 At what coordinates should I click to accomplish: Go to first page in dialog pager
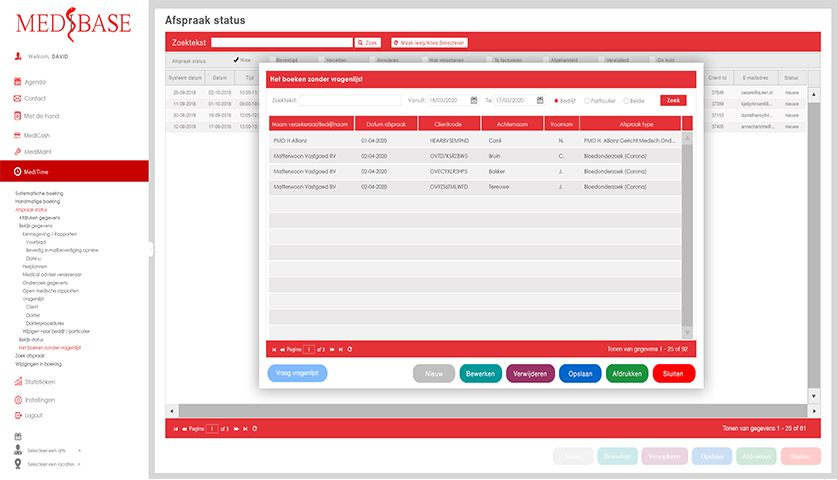point(274,349)
